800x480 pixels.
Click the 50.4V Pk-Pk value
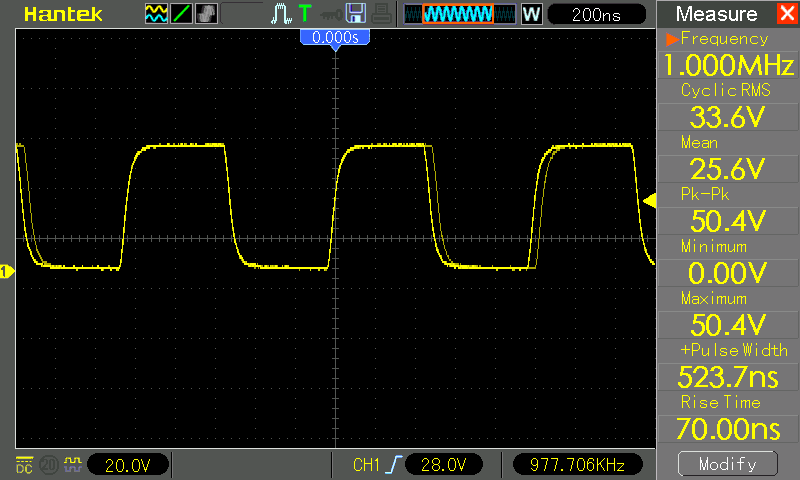[x=728, y=221]
